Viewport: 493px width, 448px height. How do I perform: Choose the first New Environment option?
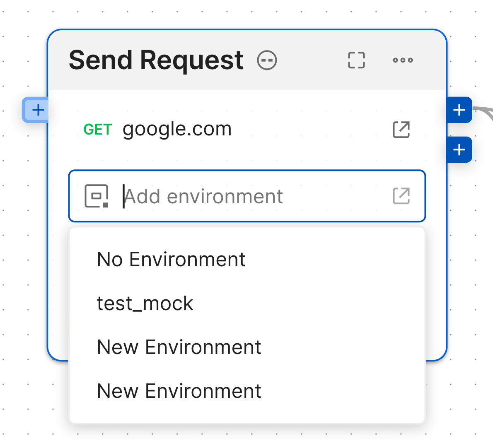[x=179, y=347]
